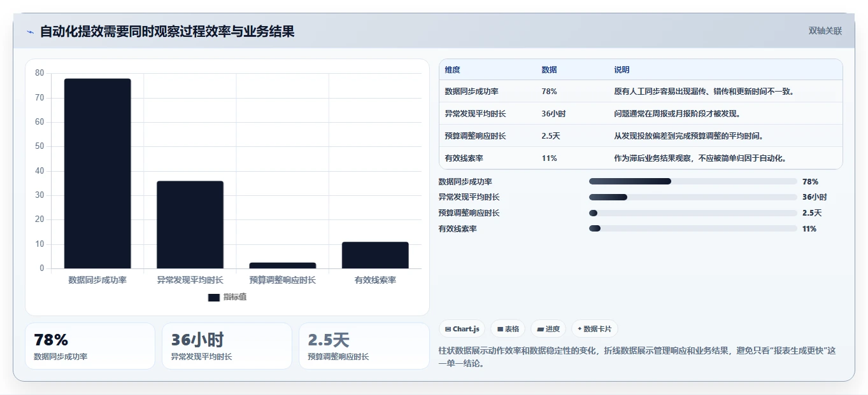Click the chart bar for 异常发现平均时长
This screenshot has width=868, height=395.
(x=190, y=225)
